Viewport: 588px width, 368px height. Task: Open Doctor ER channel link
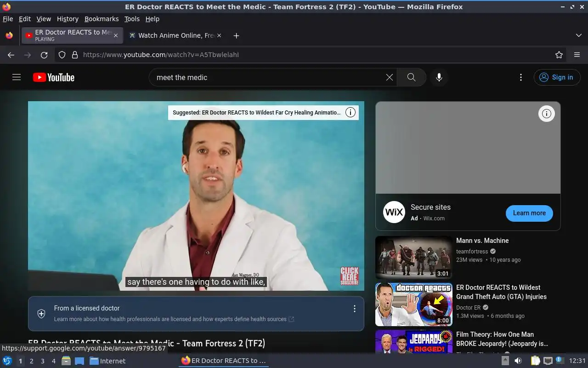click(468, 308)
